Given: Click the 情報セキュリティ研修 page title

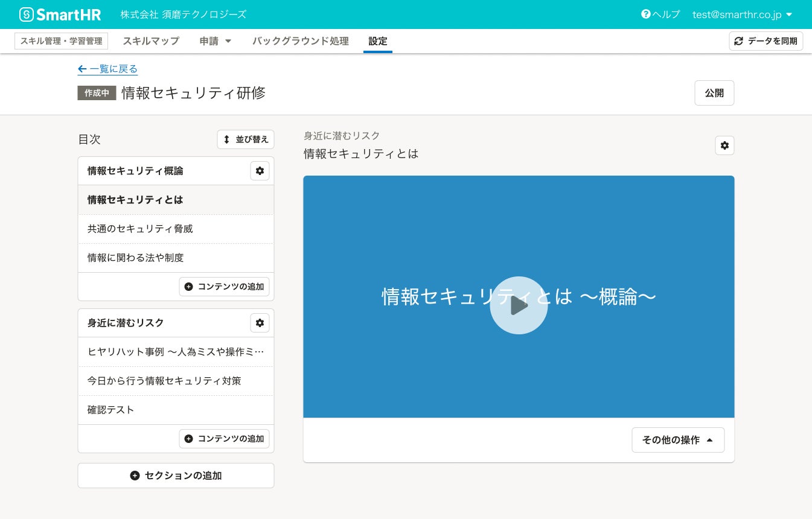Looking at the screenshot, I should tap(193, 93).
